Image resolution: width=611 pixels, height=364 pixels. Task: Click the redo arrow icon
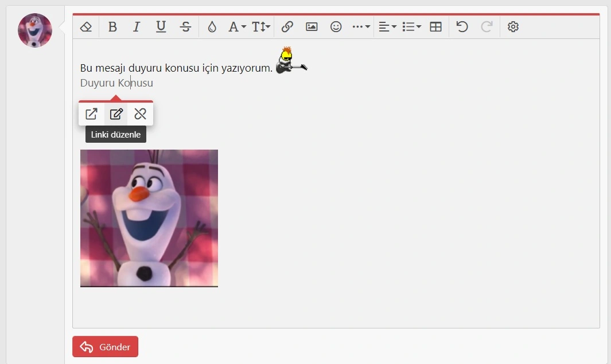[487, 27]
